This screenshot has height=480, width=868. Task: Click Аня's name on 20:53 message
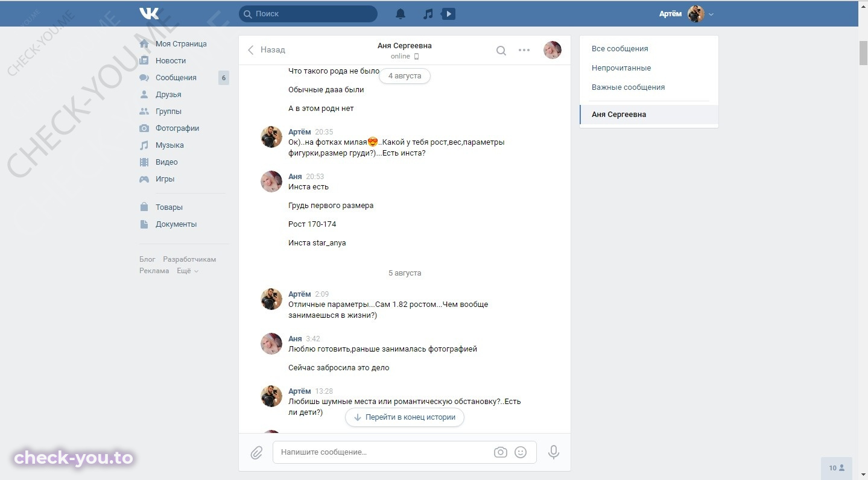(x=295, y=177)
